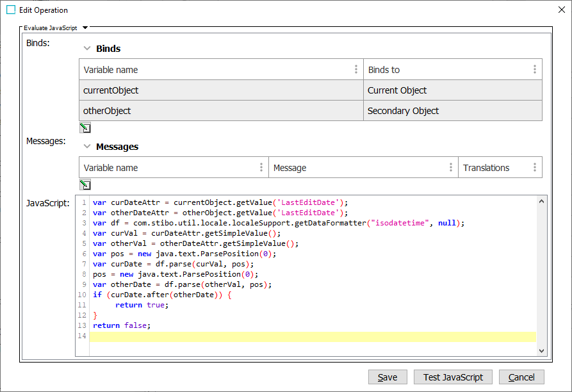The height and width of the screenshot is (392, 572).
Task: Open 'Message' column options menu
Action: click(451, 168)
